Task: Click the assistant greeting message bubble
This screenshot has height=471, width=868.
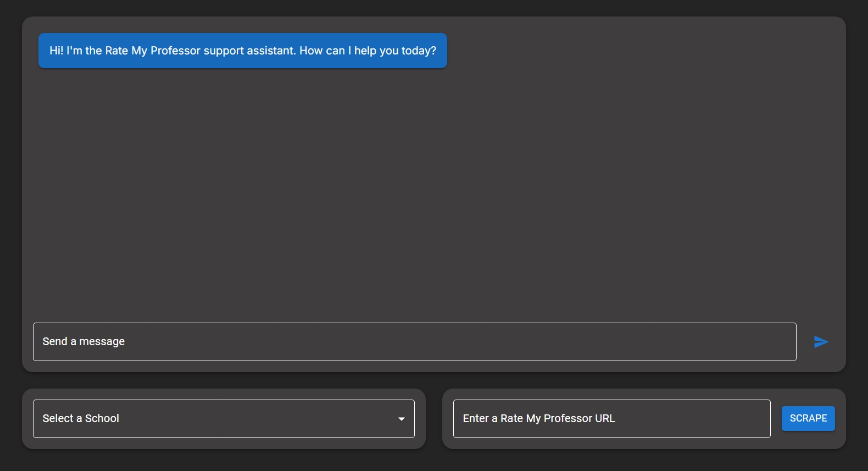Action: [243, 51]
